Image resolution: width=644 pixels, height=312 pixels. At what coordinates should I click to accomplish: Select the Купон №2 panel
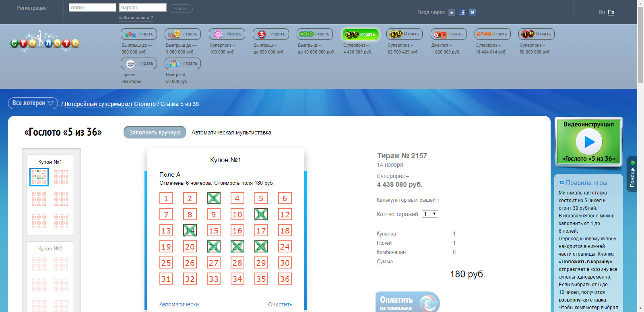[x=50, y=277]
